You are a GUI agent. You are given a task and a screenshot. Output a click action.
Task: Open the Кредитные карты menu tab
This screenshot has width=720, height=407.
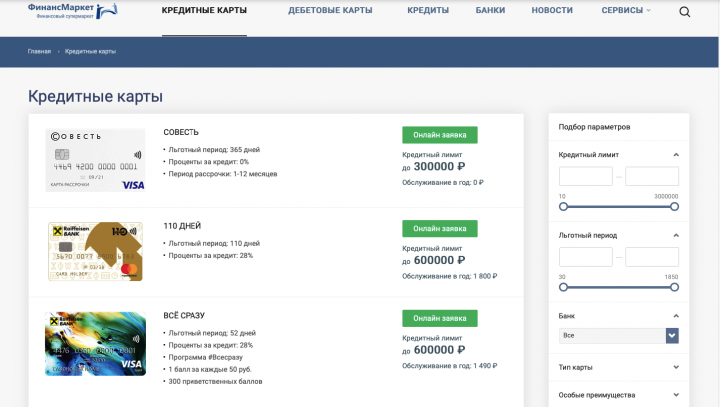click(x=204, y=10)
